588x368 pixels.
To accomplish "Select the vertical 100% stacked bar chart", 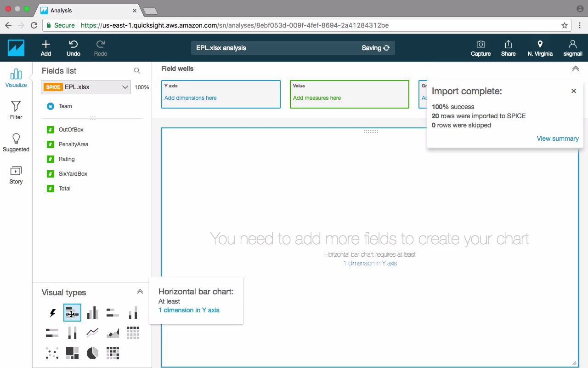I will 73,333.
